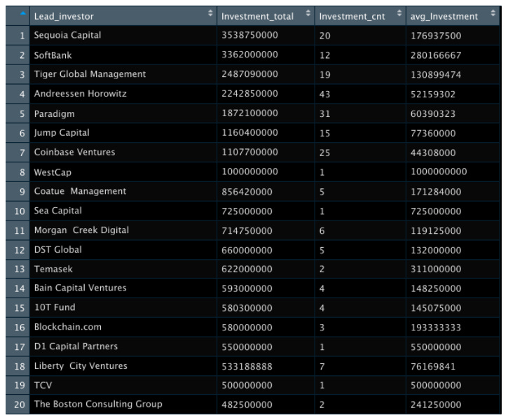Click the row-index sort arrow in header corner
Image resolution: width=508 pixels, height=420 pixels.
[x=22, y=13]
